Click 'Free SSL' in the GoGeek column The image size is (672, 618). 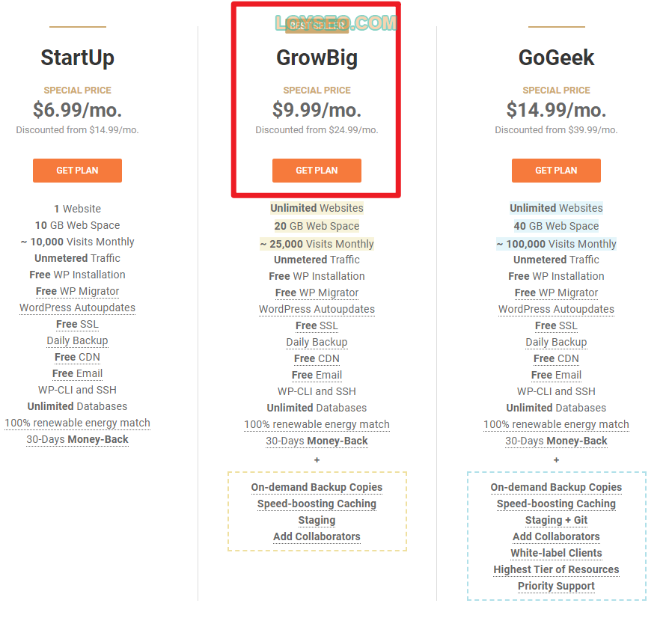556,325
